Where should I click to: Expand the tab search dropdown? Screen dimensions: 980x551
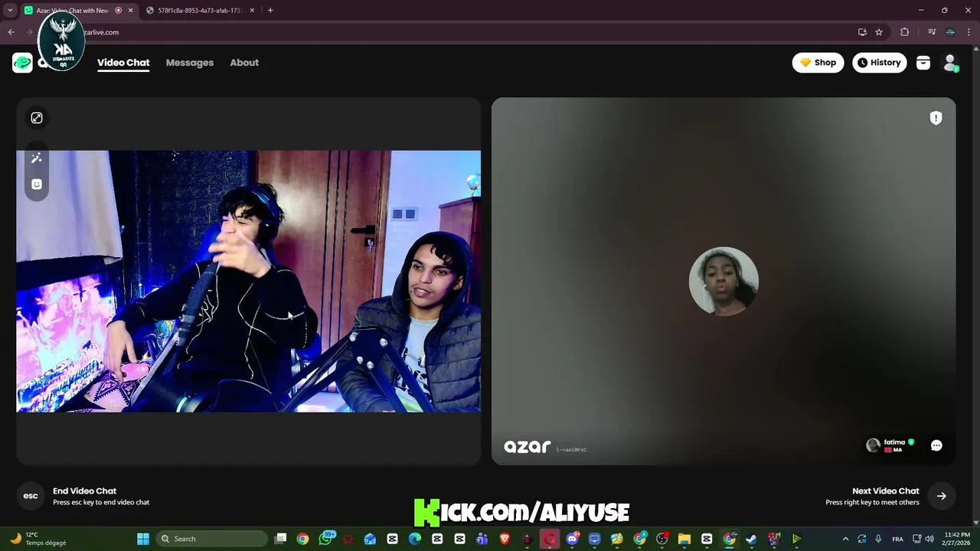(x=10, y=11)
